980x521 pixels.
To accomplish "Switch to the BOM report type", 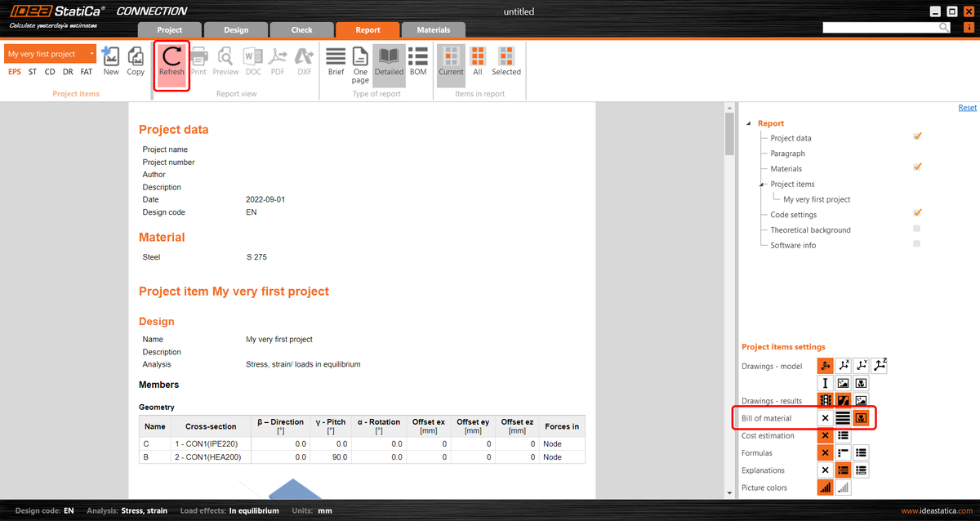I will [x=418, y=61].
